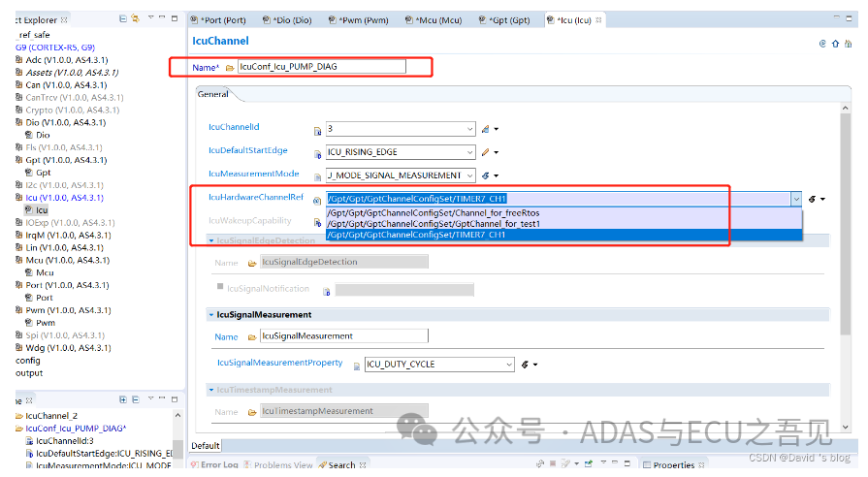Edit the IcuSignalMeasurement Name field
The image size is (868, 477).
343,335
